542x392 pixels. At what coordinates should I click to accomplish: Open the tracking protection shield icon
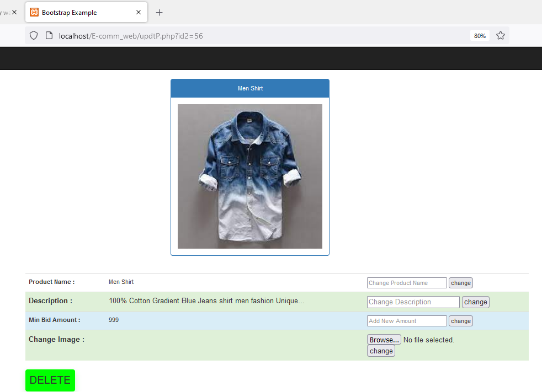click(x=34, y=36)
